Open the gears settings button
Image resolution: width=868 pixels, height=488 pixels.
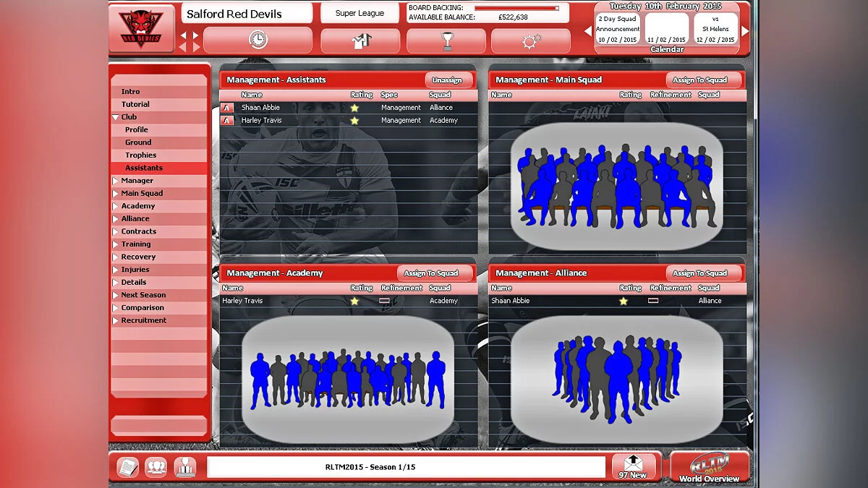[531, 40]
